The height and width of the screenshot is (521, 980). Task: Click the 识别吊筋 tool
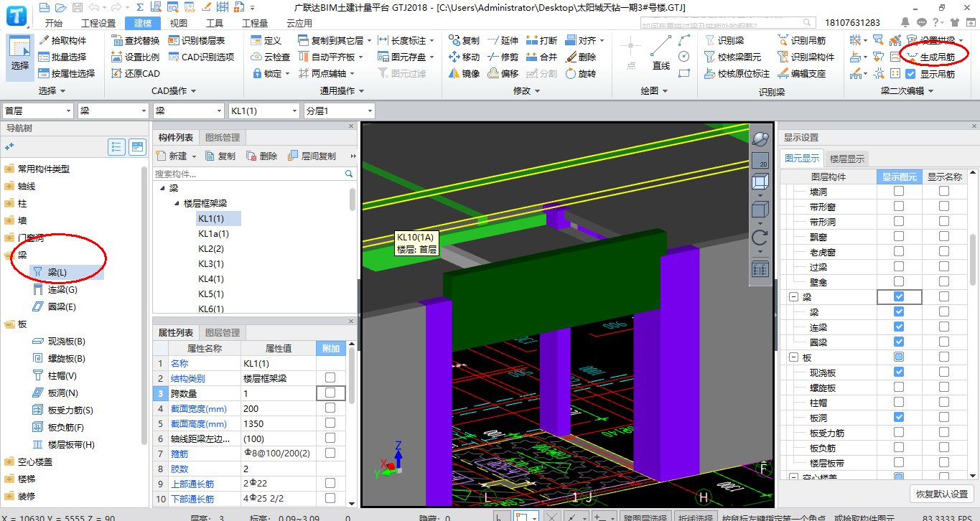tap(801, 40)
